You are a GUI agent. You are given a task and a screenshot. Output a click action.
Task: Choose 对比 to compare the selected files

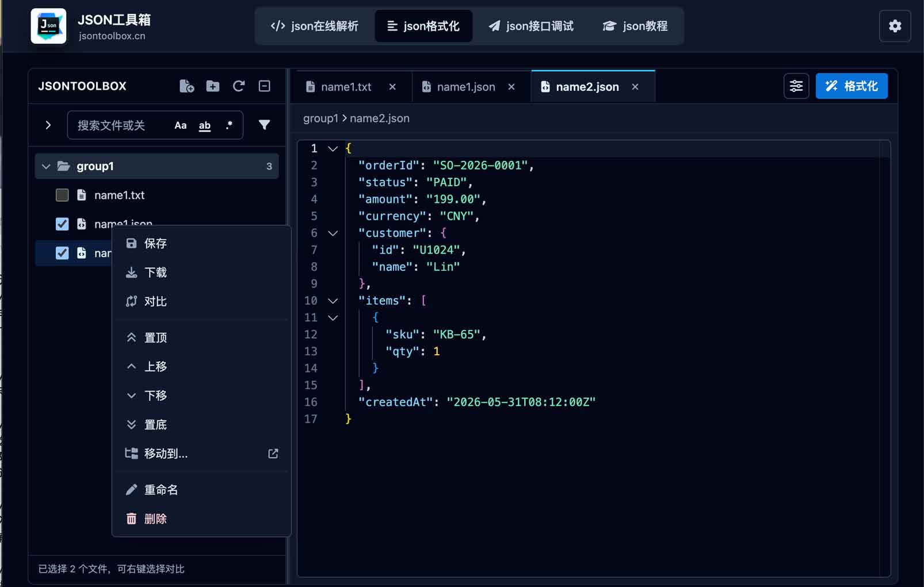201,301
